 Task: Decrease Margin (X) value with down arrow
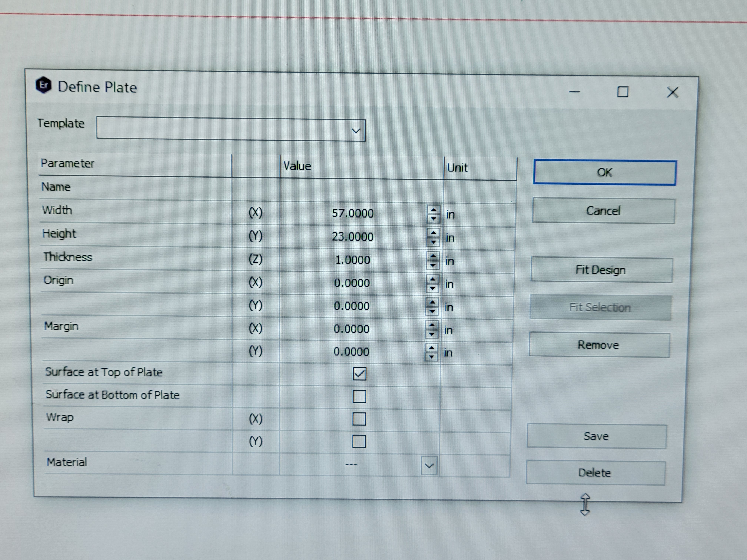point(432,334)
